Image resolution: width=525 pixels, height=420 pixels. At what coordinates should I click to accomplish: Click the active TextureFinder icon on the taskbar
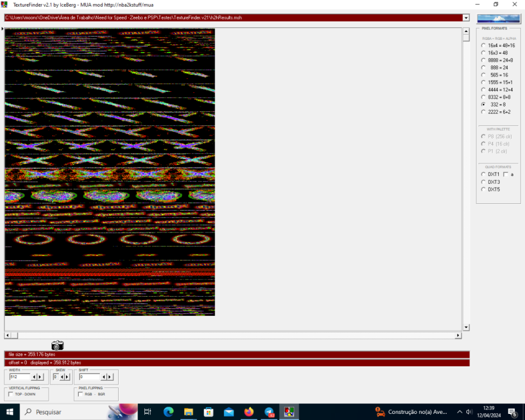[288, 412]
